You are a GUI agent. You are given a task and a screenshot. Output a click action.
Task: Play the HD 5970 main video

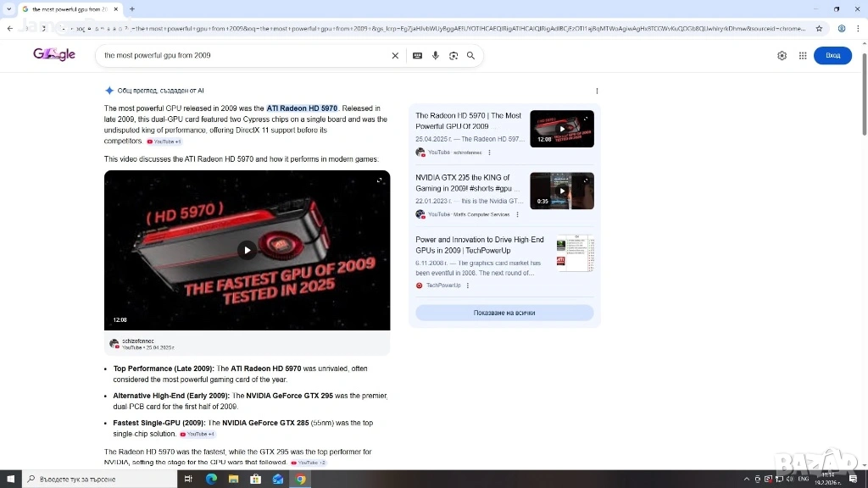click(x=247, y=250)
